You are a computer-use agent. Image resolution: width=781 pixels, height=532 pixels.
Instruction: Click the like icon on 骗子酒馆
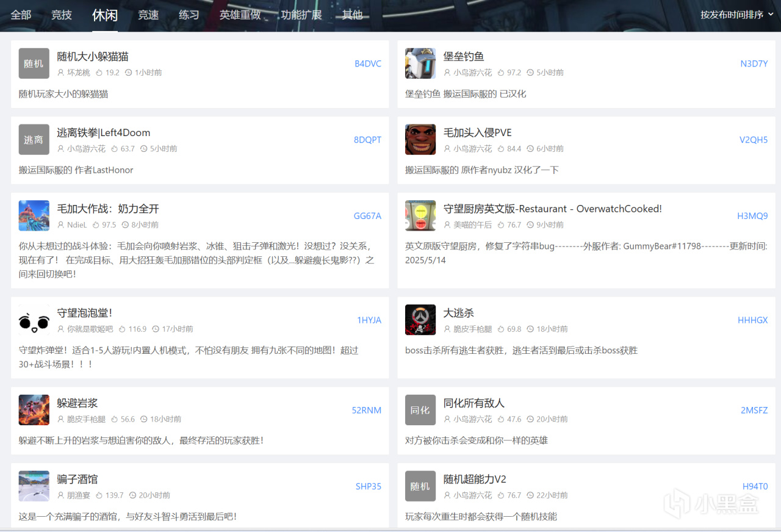click(x=99, y=495)
